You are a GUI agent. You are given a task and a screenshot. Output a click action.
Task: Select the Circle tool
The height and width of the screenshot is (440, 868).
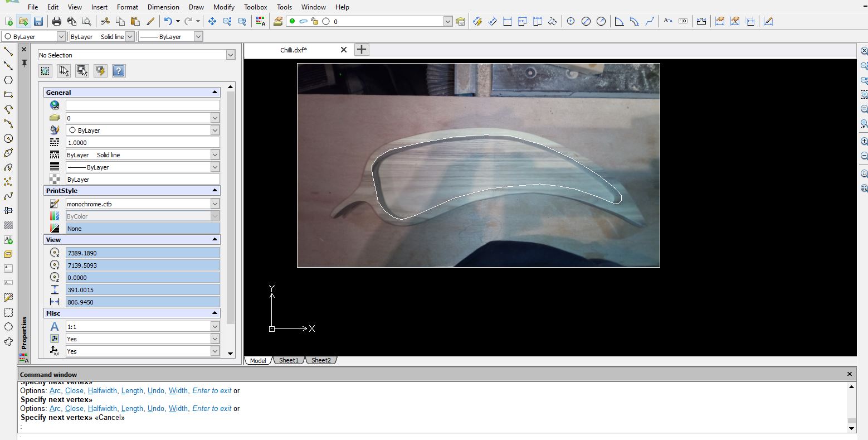point(8,138)
